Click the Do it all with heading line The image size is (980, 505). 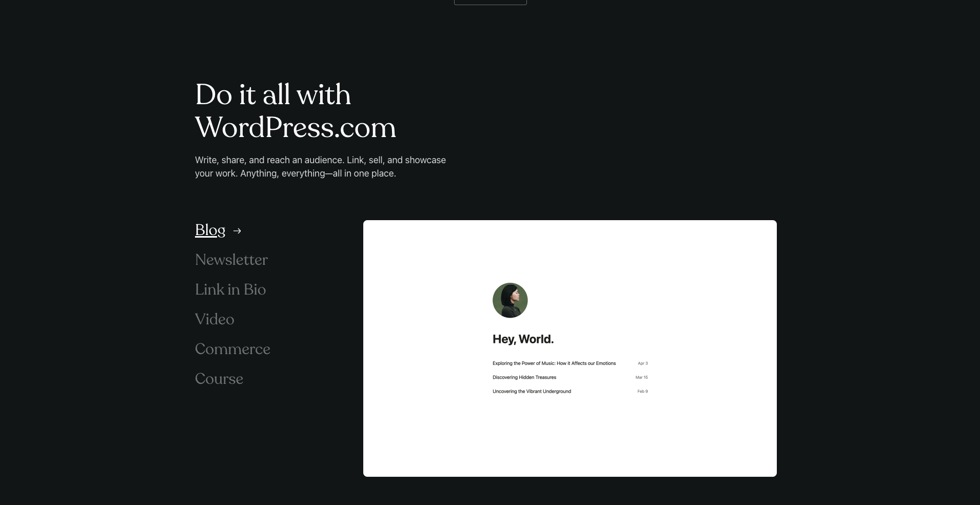tap(273, 95)
